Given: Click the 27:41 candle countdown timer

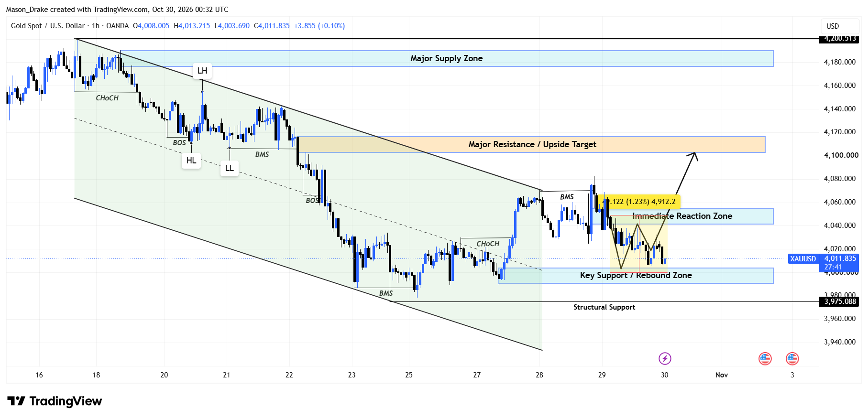Looking at the screenshot, I should click(833, 267).
